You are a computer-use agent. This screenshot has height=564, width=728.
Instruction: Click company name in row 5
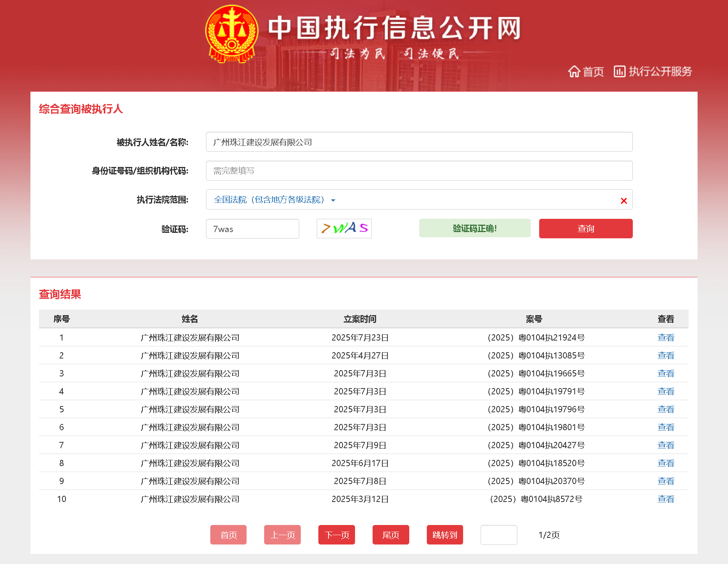(190, 409)
